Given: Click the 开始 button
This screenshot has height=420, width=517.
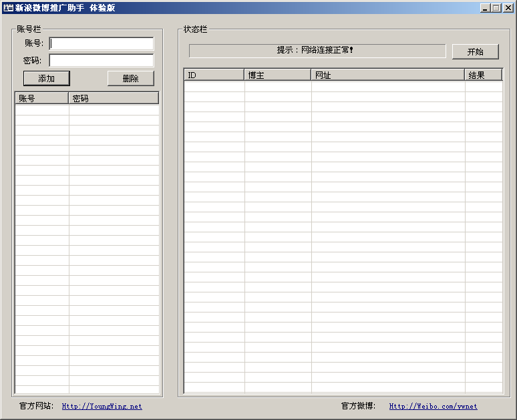Looking at the screenshot, I should [475, 51].
